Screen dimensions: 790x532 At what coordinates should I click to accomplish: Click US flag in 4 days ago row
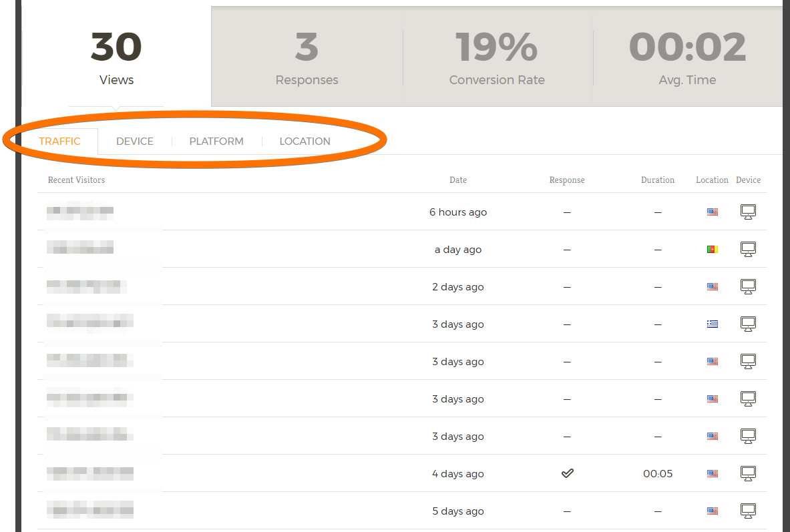[x=713, y=474]
